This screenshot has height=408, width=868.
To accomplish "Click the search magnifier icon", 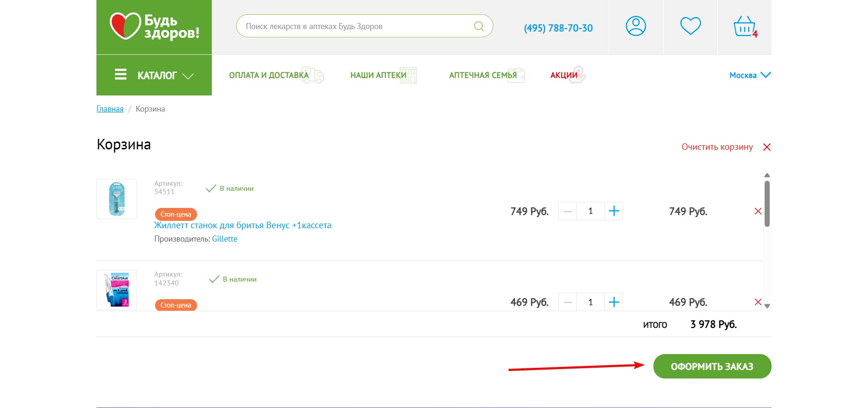I will coord(479,26).
